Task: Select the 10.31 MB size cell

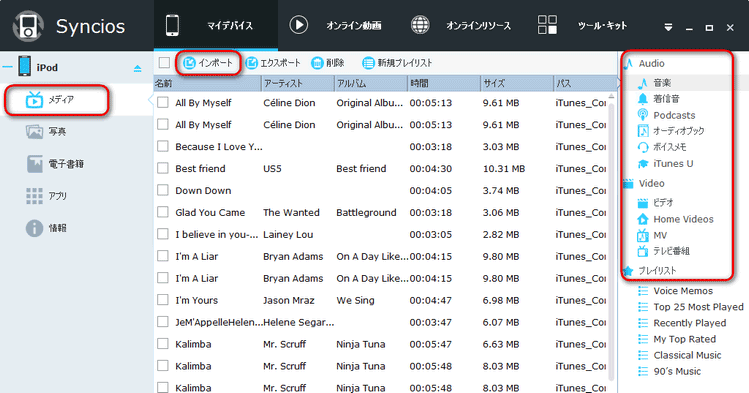Action: 504,169
